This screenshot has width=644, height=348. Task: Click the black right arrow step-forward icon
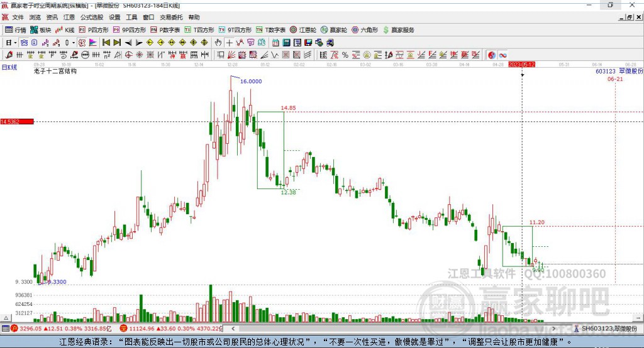click(139, 43)
